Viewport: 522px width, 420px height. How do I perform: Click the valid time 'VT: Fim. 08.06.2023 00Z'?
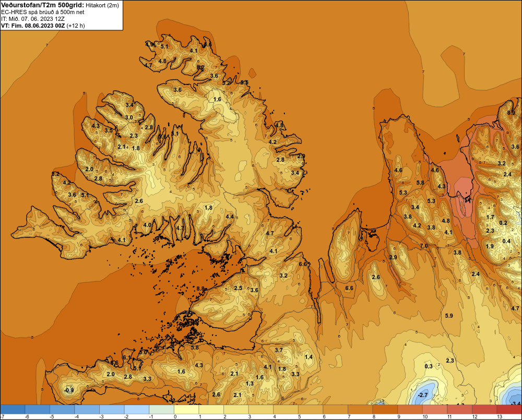tap(33, 26)
